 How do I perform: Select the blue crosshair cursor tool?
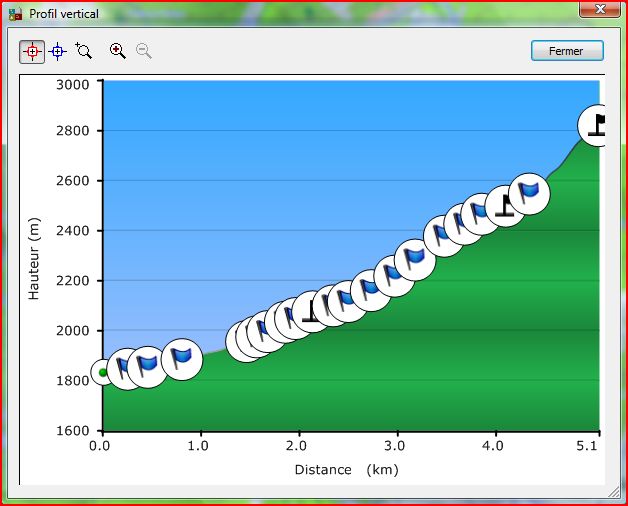pos(58,51)
